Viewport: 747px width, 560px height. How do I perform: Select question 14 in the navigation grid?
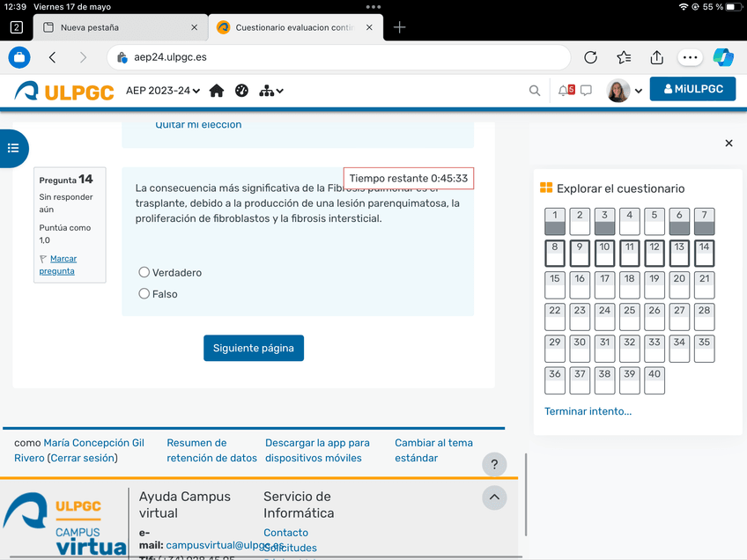click(x=704, y=253)
